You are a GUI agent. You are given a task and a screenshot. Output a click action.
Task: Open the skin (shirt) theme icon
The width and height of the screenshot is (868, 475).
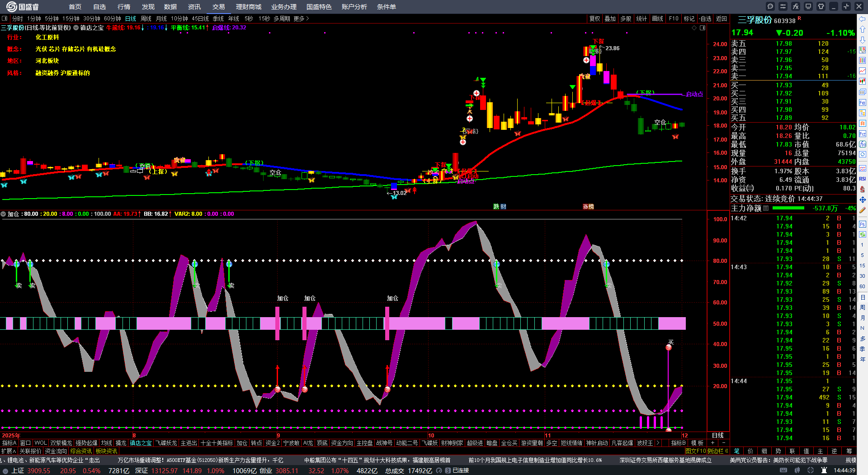pyautogui.click(x=821, y=6)
